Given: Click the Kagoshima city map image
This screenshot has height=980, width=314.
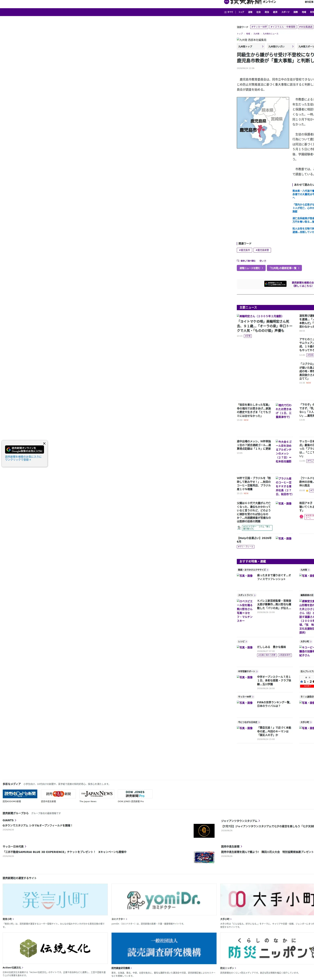Looking at the screenshot, I should click(x=263, y=123).
